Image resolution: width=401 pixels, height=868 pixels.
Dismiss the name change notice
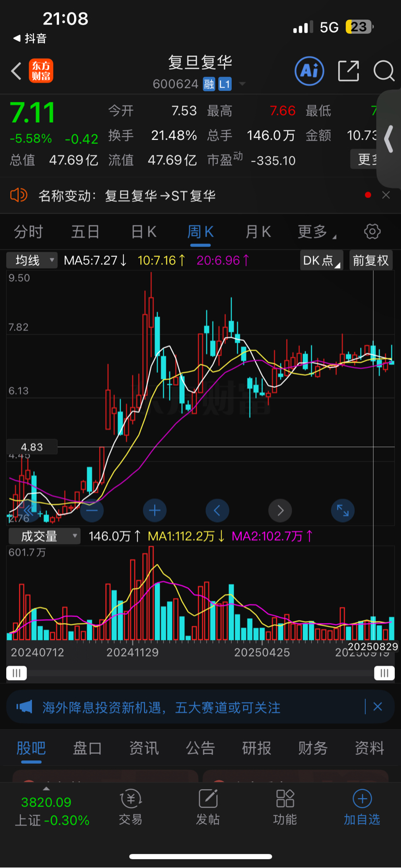[x=386, y=195]
